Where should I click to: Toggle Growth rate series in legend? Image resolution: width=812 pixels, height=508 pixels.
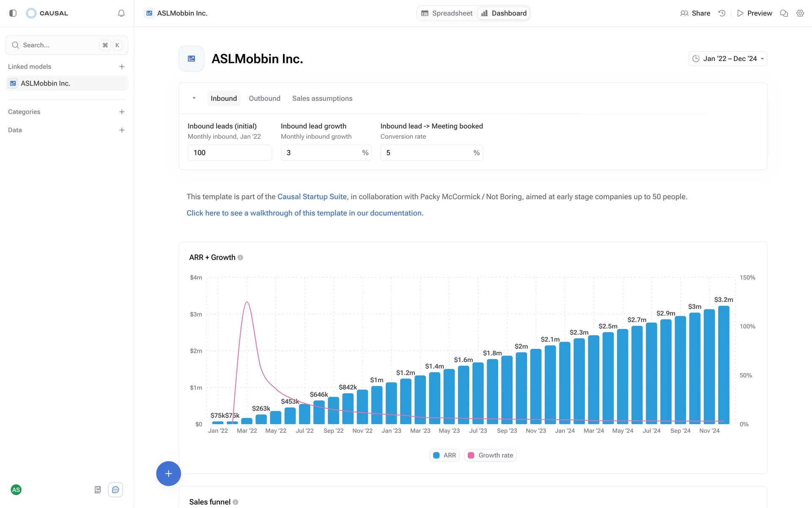tap(490, 455)
